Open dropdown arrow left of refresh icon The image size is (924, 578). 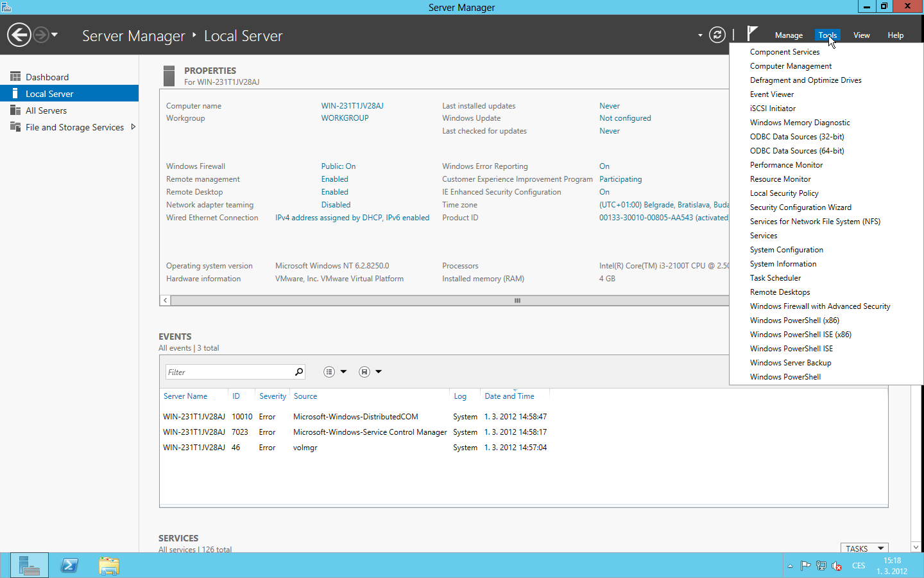(x=700, y=35)
